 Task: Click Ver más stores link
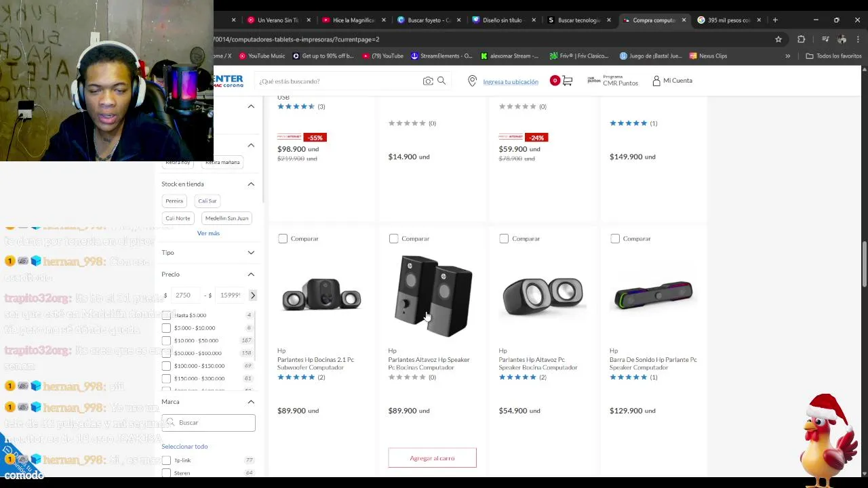pyautogui.click(x=208, y=233)
